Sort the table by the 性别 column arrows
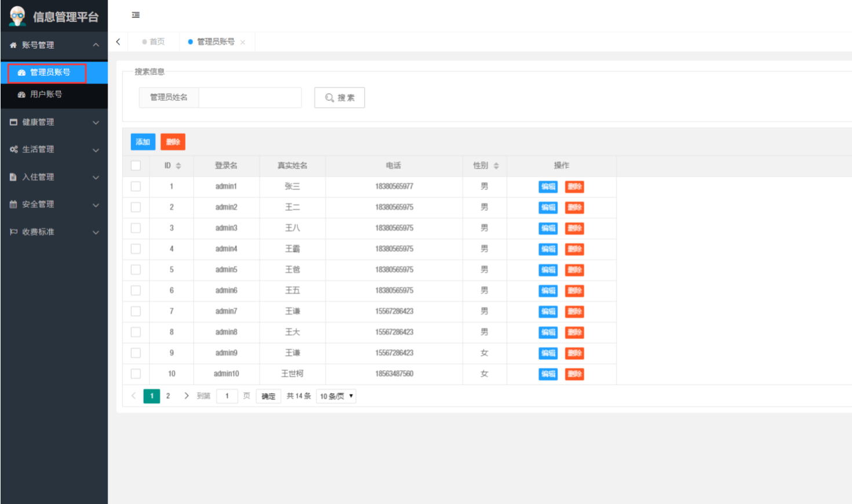Image resolution: width=852 pixels, height=504 pixels. 496,166
